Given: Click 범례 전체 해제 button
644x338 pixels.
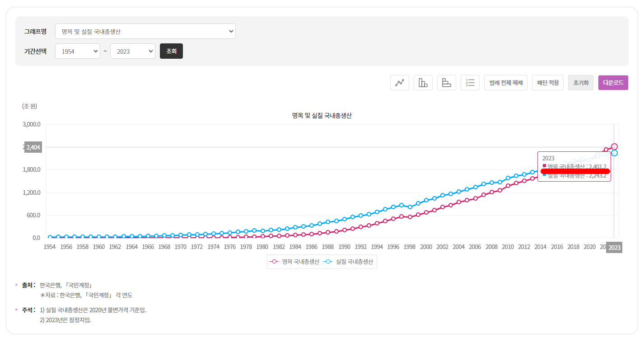Looking at the screenshot, I should 506,83.
